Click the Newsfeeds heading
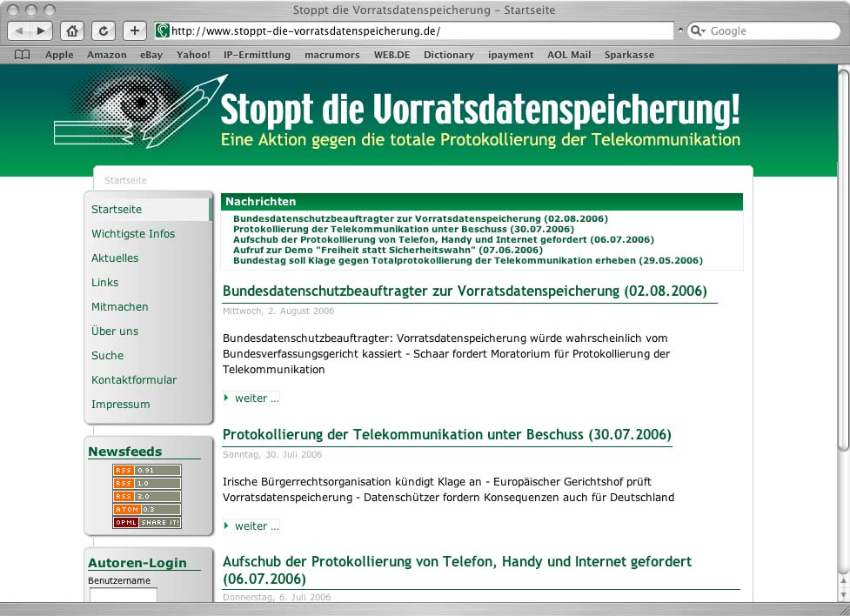The width and height of the screenshot is (850, 616). point(125,452)
